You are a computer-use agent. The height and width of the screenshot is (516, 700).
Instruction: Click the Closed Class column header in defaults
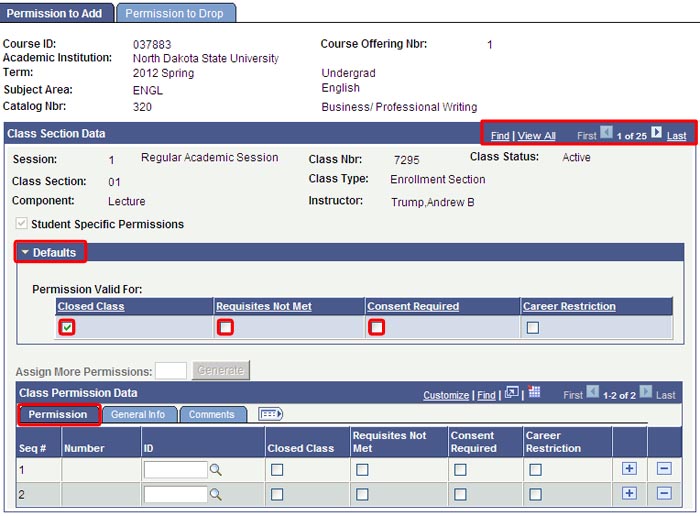pyautogui.click(x=91, y=306)
